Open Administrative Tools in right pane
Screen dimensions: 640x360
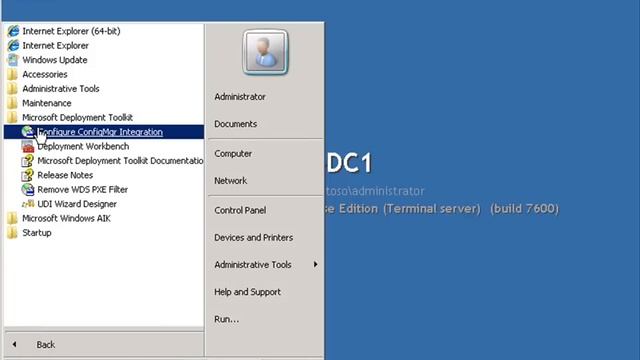(x=253, y=265)
